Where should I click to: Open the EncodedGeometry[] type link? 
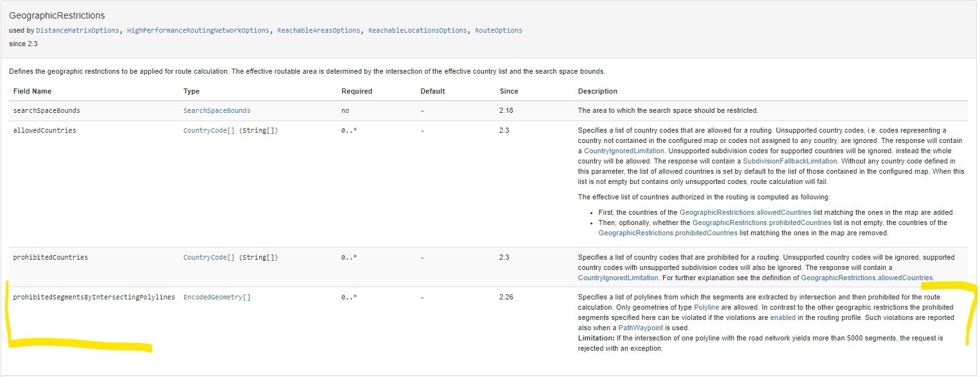pos(217,297)
